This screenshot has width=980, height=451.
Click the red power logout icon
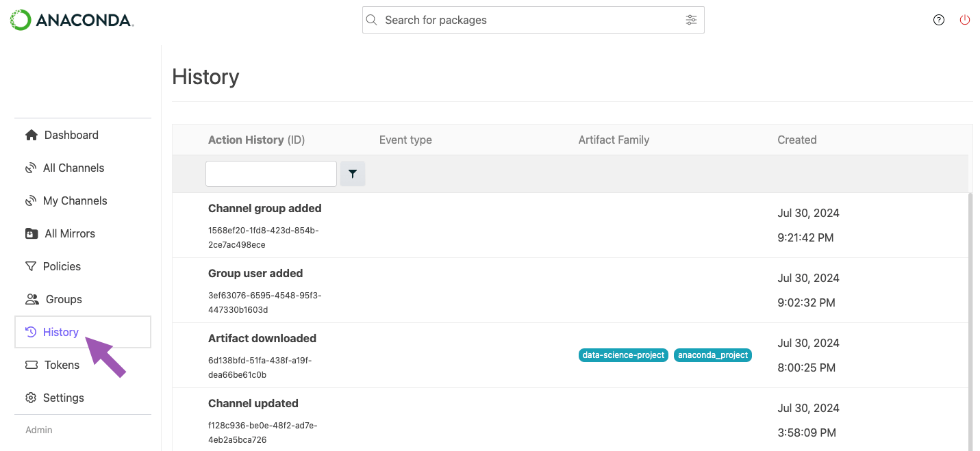click(965, 20)
